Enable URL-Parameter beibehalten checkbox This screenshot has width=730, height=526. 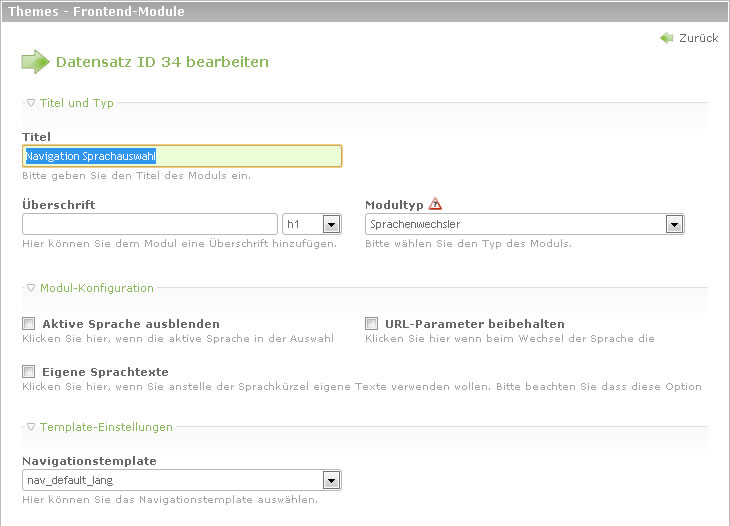pos(371,324)
